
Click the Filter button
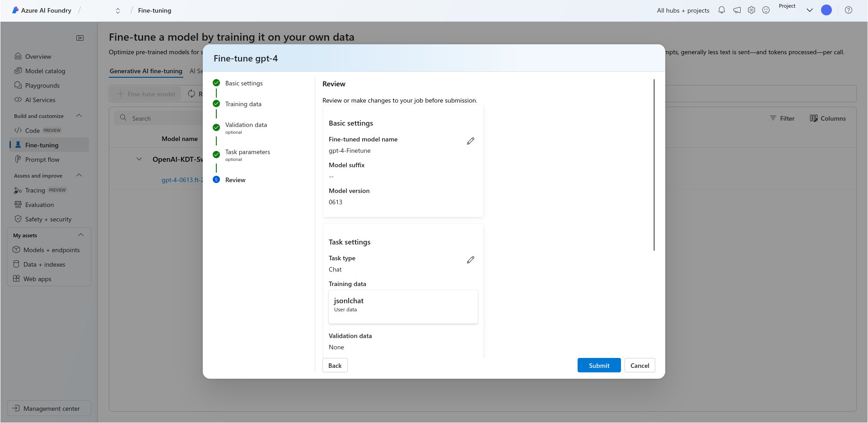pos(782,118)
